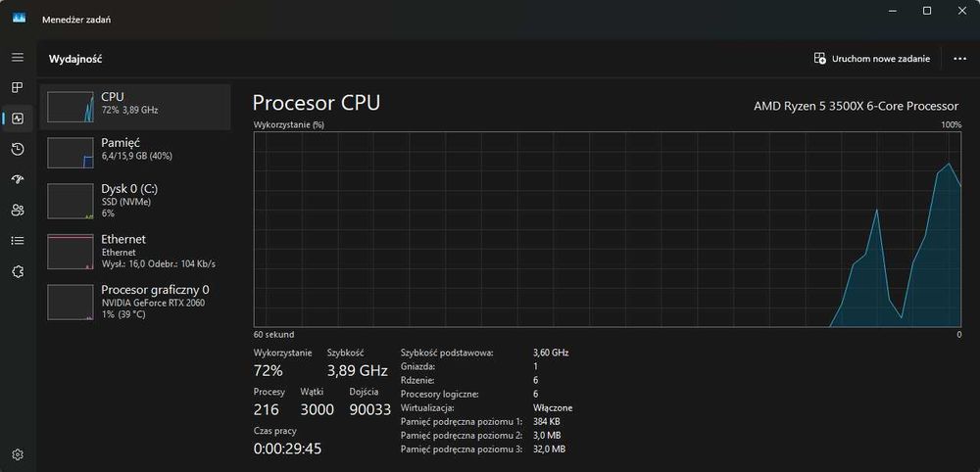Select Procesor graficzny 0 entry
Screen dimensions: 980x472
(x=135, y=301)
